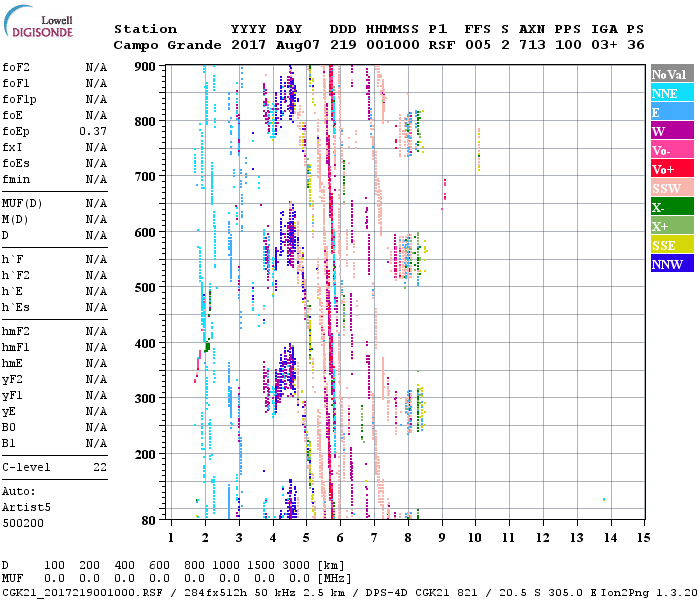Click the NNW blue legend swatch
This screenshot has width=700, height=600.
coord(671,264)
